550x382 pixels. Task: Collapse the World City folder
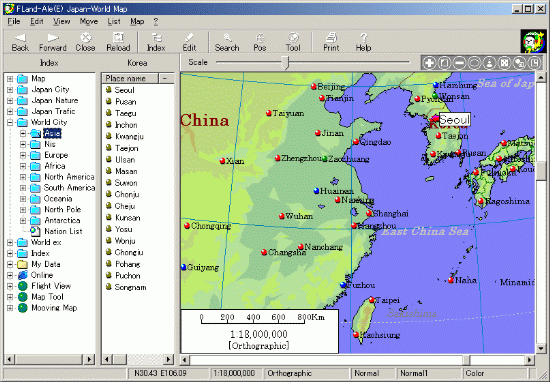pos(10,122)
